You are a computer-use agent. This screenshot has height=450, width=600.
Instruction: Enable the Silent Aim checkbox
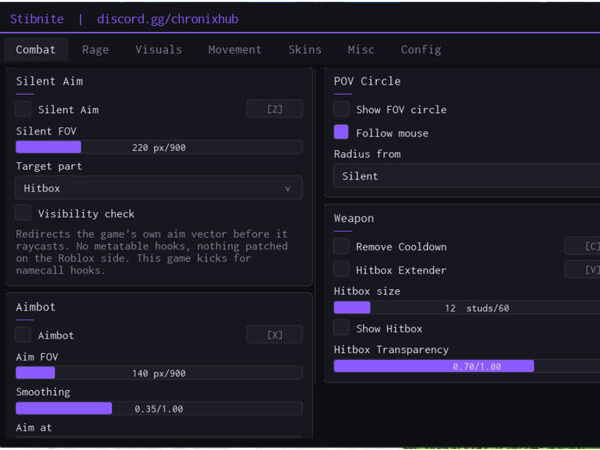pos(23,109)
